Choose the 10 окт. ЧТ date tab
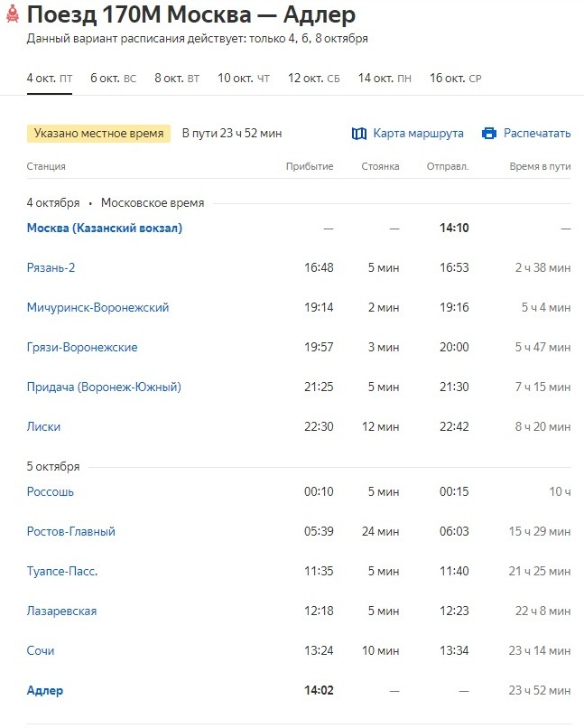The width and height of the screenshot is (584, 728). click(244, 79)
